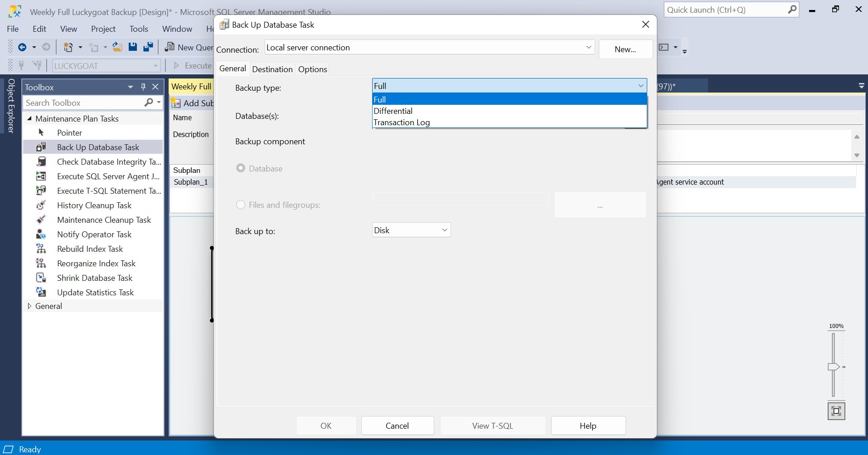
Task: Open the Back up to Disk dropdown
Action: [x=411, y=230]
